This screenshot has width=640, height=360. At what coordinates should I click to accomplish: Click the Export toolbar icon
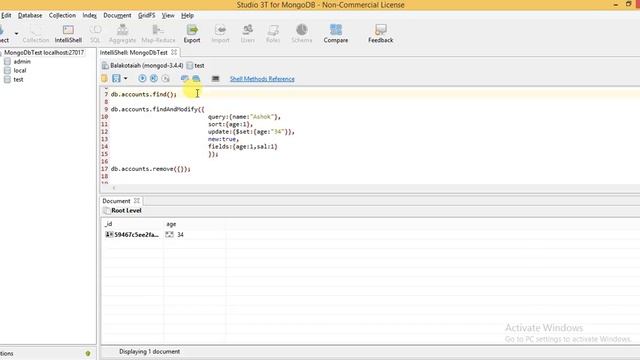[x=192, y=34]
